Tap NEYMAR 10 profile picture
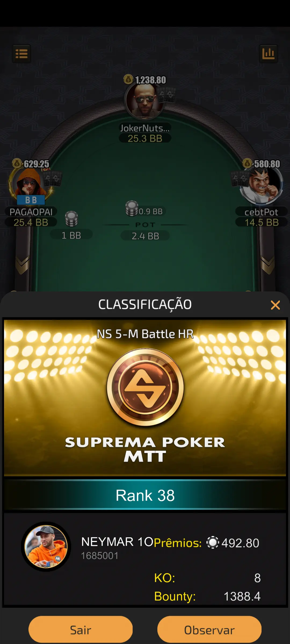Screen dimensions: 290x644 (x=46, y=547)
